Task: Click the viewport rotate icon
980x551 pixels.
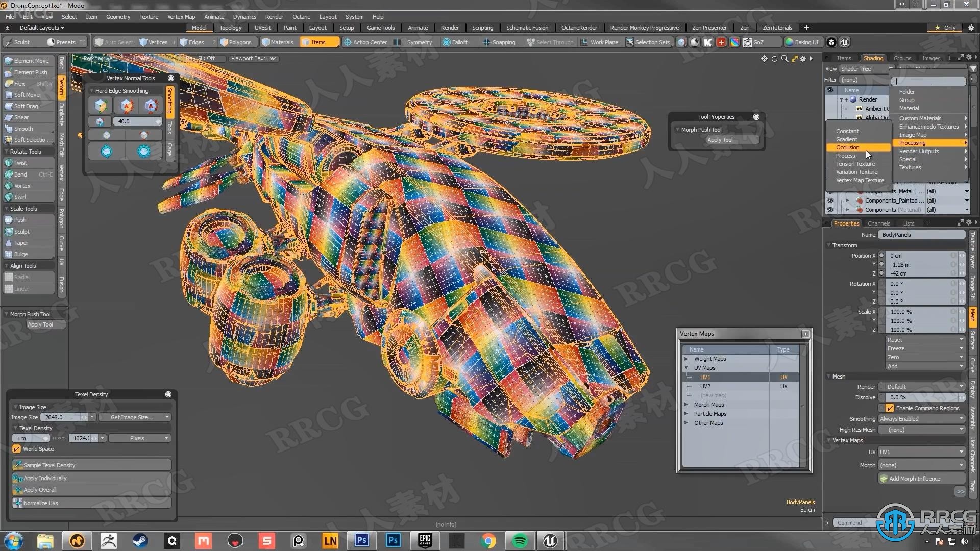Action: coord(774,59)
